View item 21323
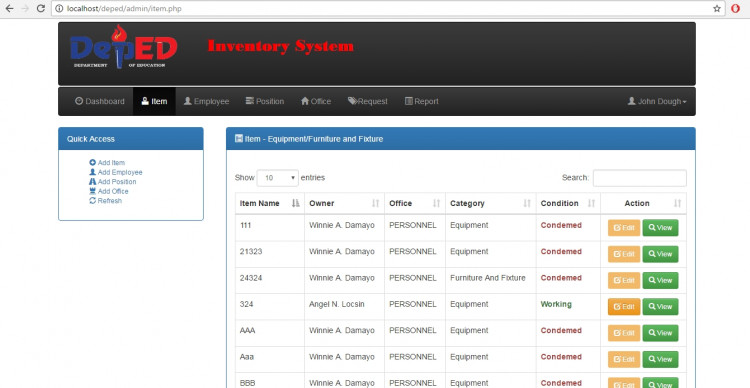Viewport: 750px width, 388px height. (660, 254)
